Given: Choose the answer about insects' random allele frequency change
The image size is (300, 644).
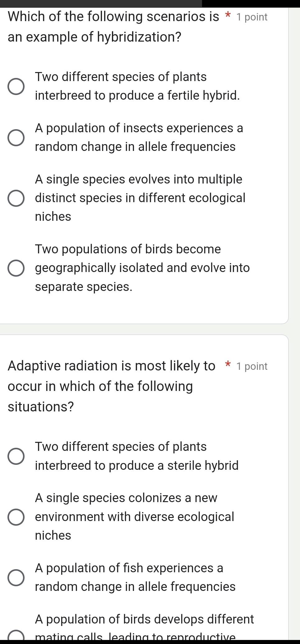Looking at the screenshot, I should (16, 138).
